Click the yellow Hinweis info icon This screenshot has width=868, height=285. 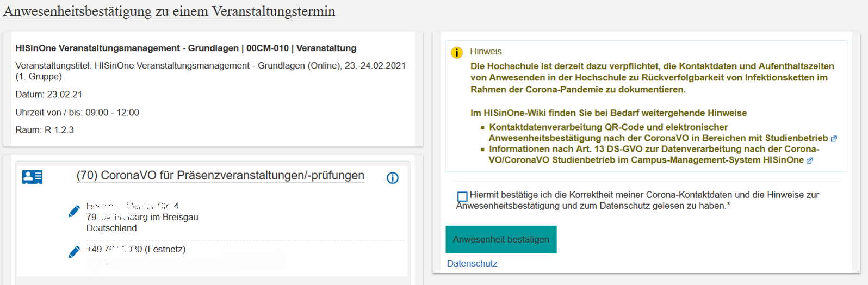coord(457,52)
